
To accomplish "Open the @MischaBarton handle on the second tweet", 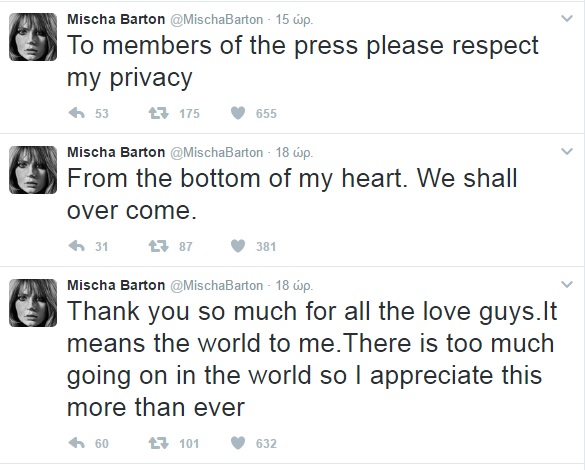I will (x=217, y=153).
